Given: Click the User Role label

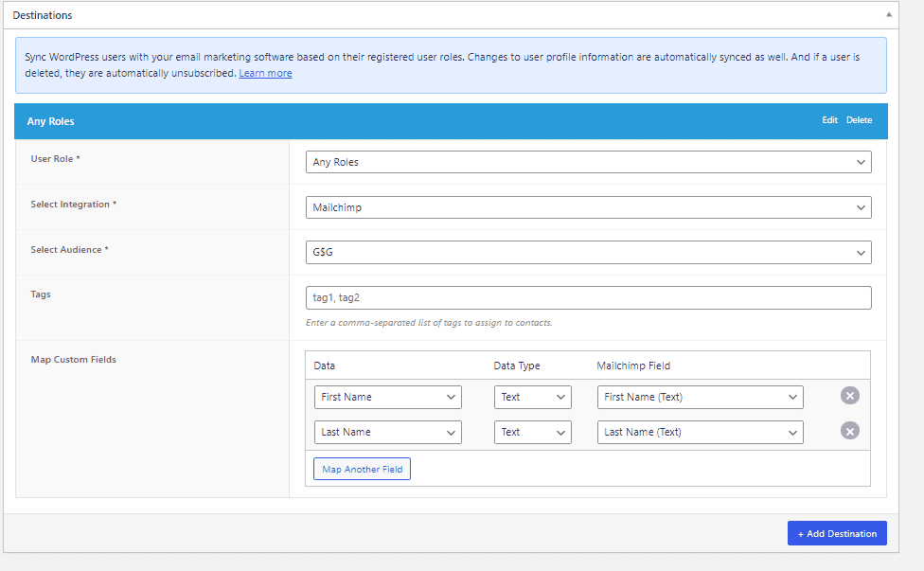Looking at the screenshot, I should coord(56,159).
